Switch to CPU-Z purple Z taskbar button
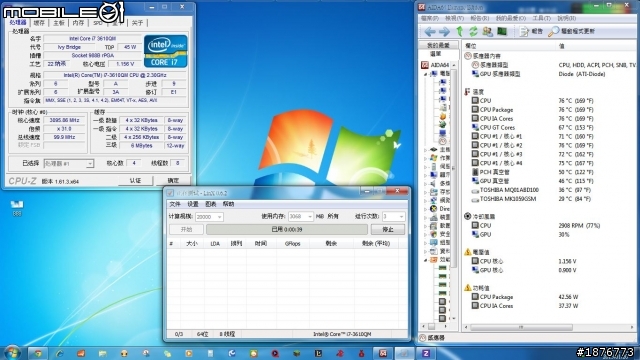This screenshot has height=360, width=640. pyautogui.click(x=426, y=353)
